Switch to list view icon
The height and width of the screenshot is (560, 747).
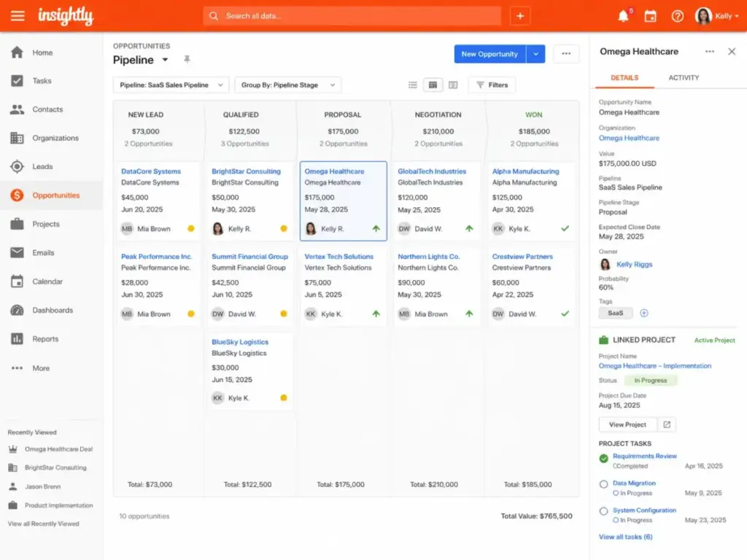(413, 85)
